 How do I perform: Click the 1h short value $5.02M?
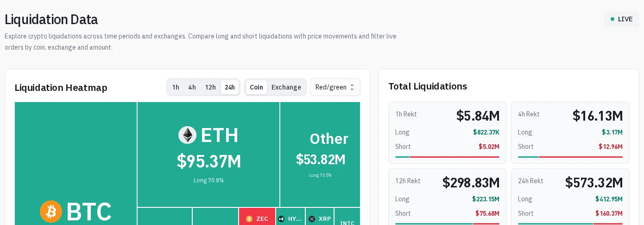tap(489, 147)
